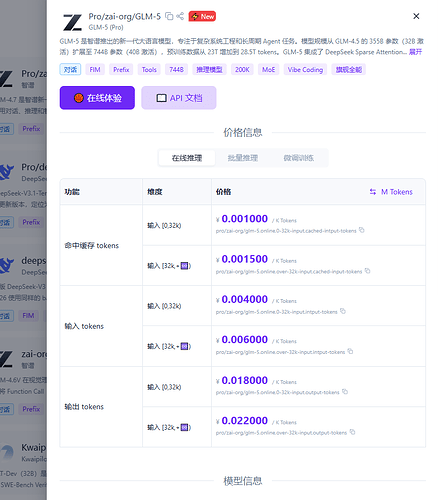Click the price 0.001500
439x500 pixels.
pos(244,259)
